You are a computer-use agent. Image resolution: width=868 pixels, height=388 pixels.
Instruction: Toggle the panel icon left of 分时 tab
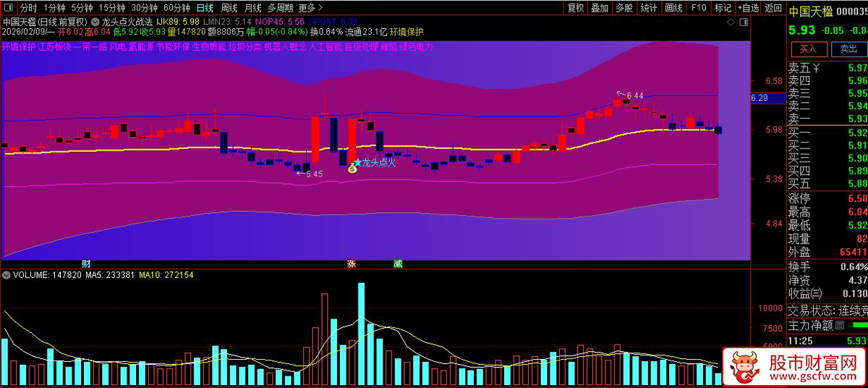pyautogui.click(x=9, y=8)
